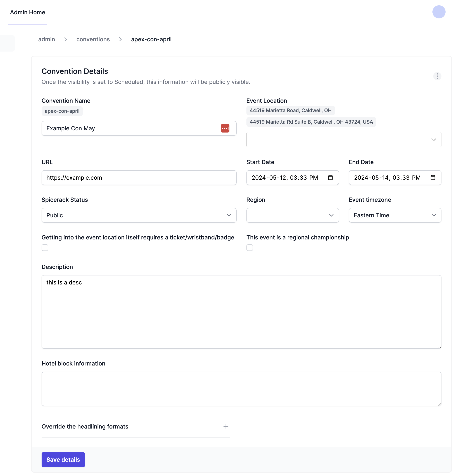Enable the regional championship checkbox
Viewport: 456px width, 476px height.
click(250, 247)
